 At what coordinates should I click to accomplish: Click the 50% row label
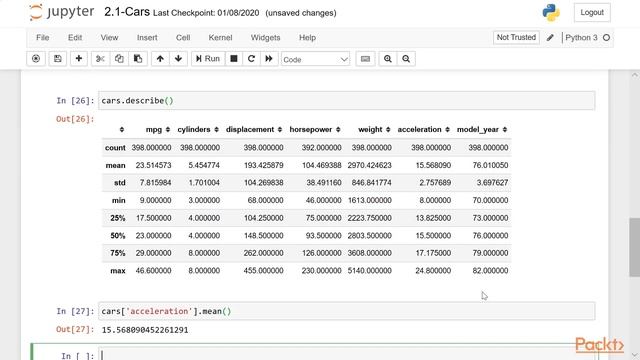[x=118, y=236]
